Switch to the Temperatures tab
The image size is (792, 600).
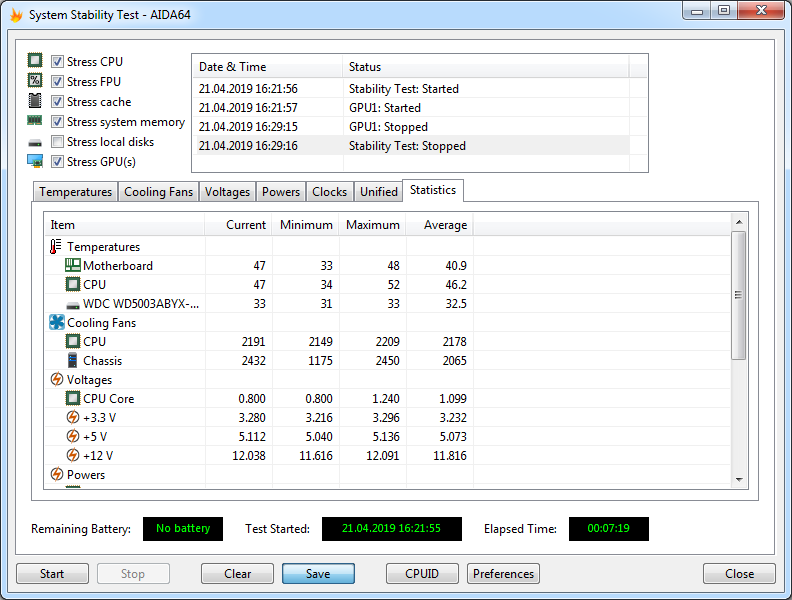76,192
